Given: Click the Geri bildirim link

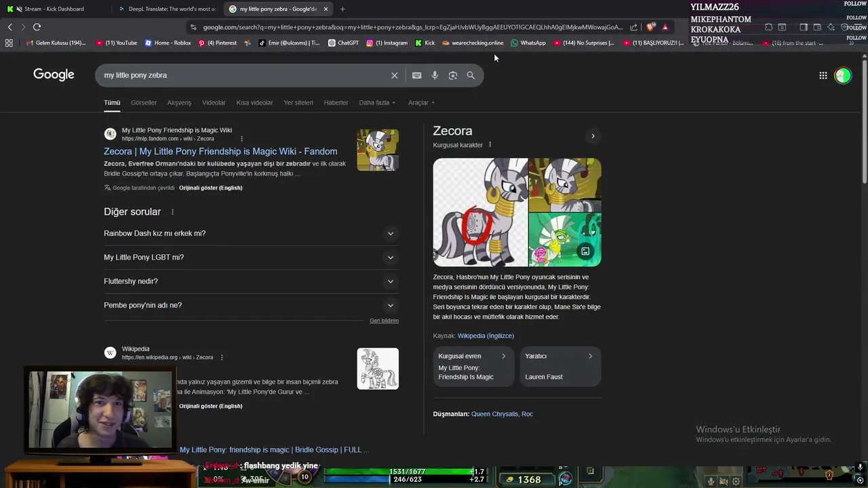Looking at the screenshot, I should coord(384,321).
